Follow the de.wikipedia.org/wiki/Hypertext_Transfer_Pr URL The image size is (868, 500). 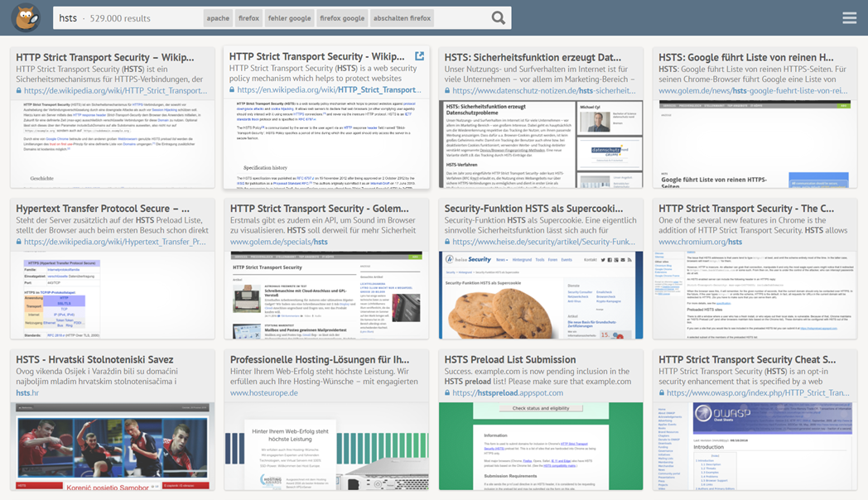(114, 242)
